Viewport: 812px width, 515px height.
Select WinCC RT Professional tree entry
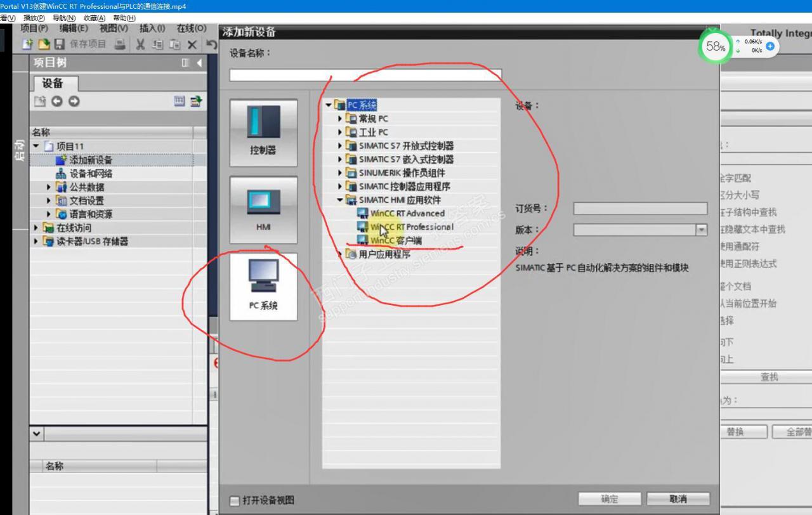click(x=412, y=227)
